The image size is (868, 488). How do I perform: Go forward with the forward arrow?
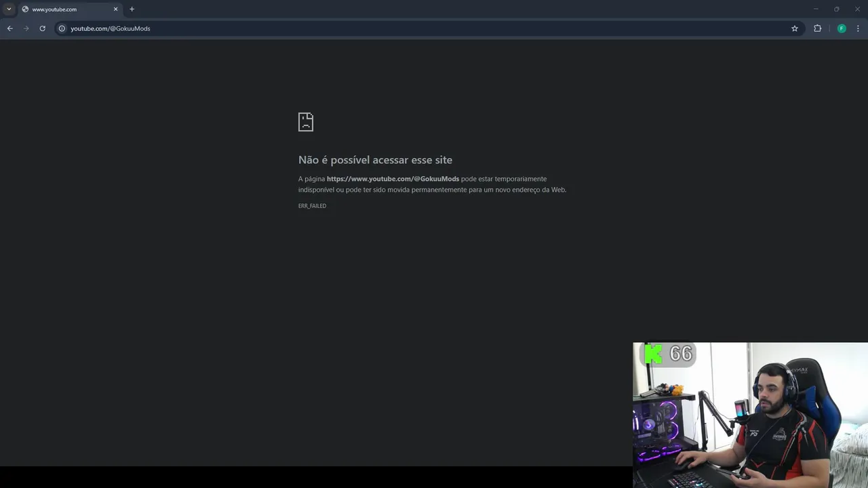(26, 28)
